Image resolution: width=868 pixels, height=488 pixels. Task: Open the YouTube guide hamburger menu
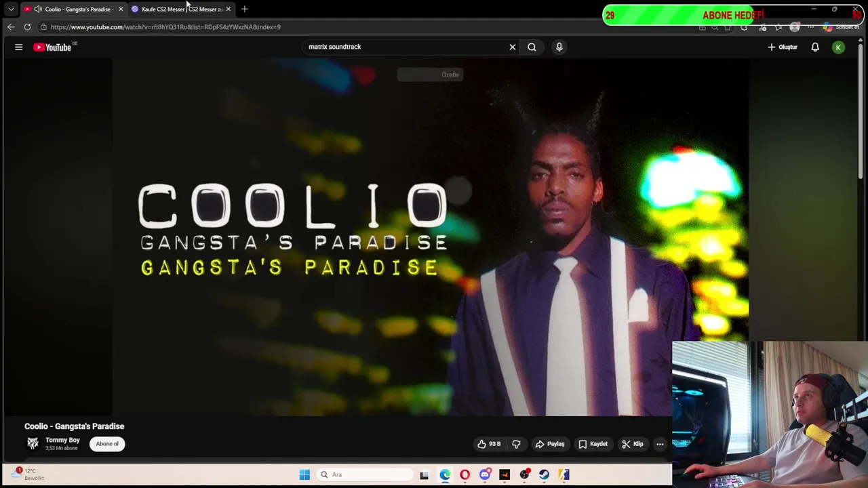(x=19, y=47)
